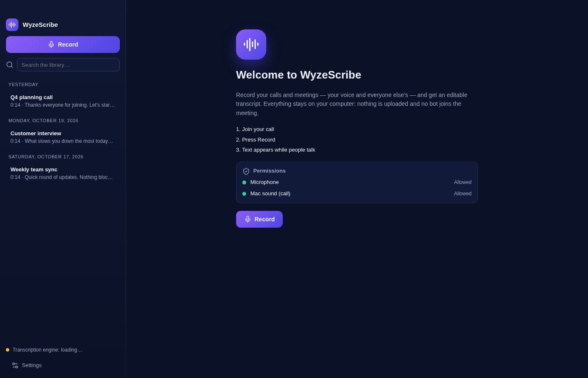
Task: Click the WyzeScribe waveform logo in sidebar
Action: (12, 25)
